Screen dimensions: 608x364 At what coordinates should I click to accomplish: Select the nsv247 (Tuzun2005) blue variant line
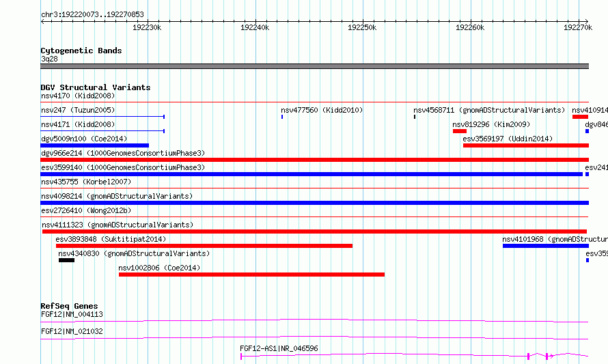[x=102, y=117]
